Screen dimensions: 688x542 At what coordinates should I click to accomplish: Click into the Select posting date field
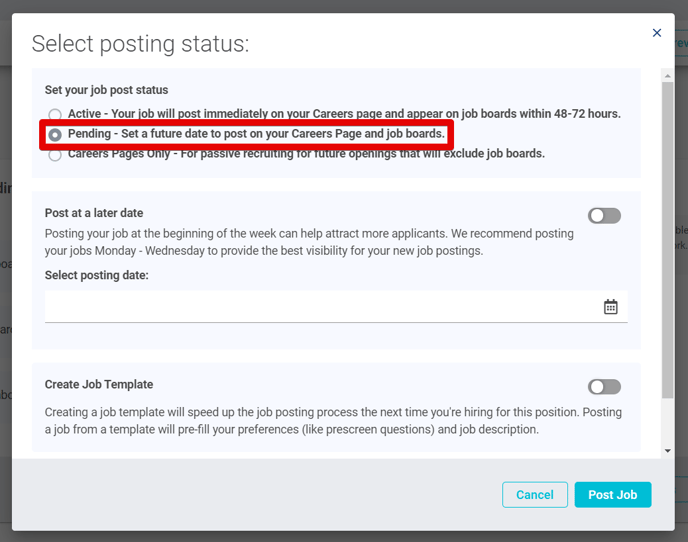pos(336,306)
